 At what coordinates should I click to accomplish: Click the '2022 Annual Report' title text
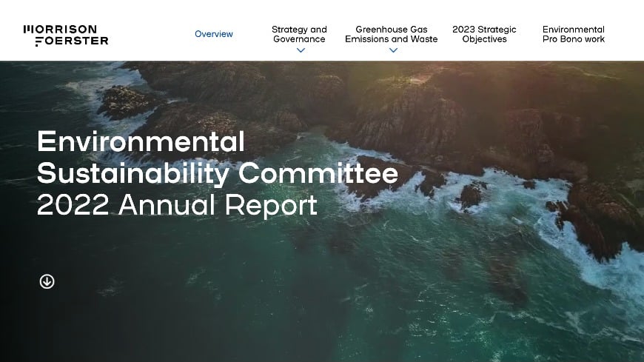click(177, 204)
